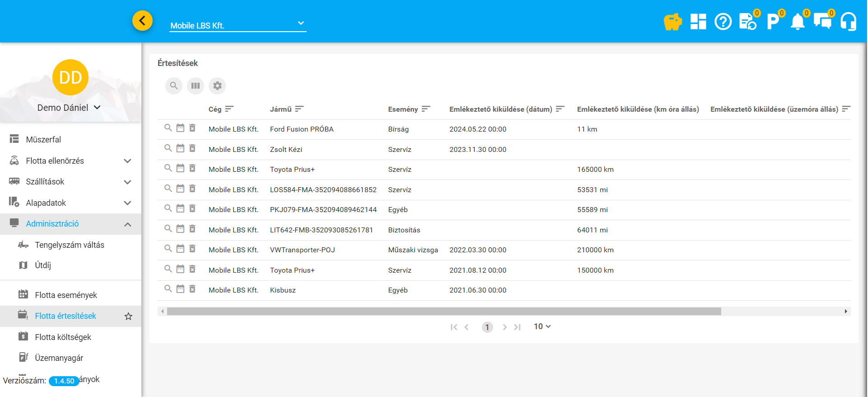Image resolution: width=868 pixels, height=397 pixels.
Task: Open the rows per page dropdown
Action: [542, 326]
